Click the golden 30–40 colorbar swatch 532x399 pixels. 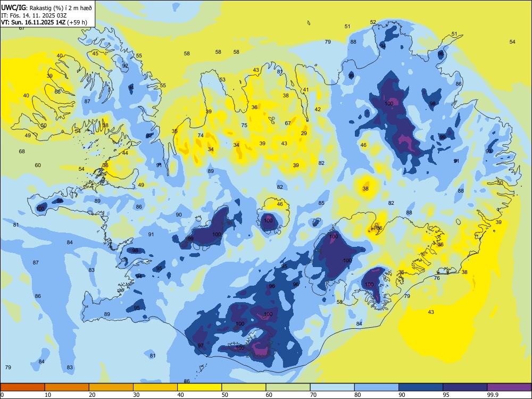click(x=155, y=387)
